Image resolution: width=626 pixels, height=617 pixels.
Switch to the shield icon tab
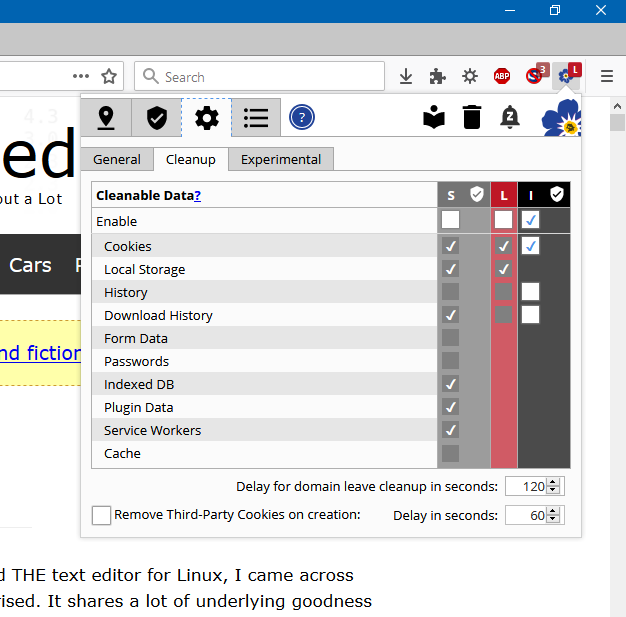click(156, 118)
